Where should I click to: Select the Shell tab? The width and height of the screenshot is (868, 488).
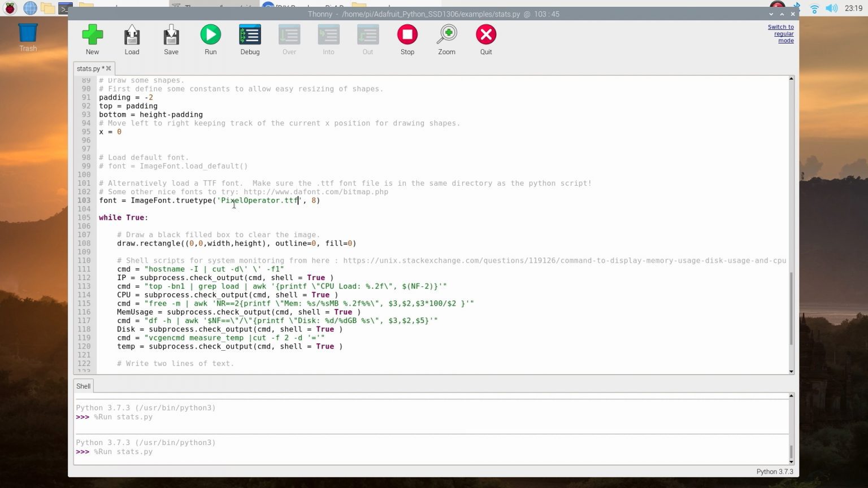[83, 386]
